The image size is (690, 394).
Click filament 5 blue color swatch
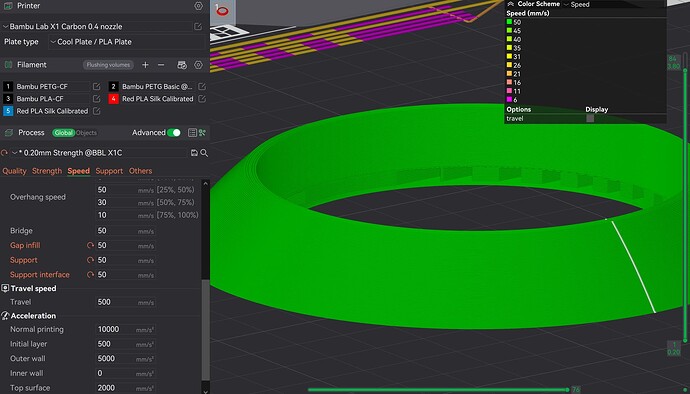(8, 111)
